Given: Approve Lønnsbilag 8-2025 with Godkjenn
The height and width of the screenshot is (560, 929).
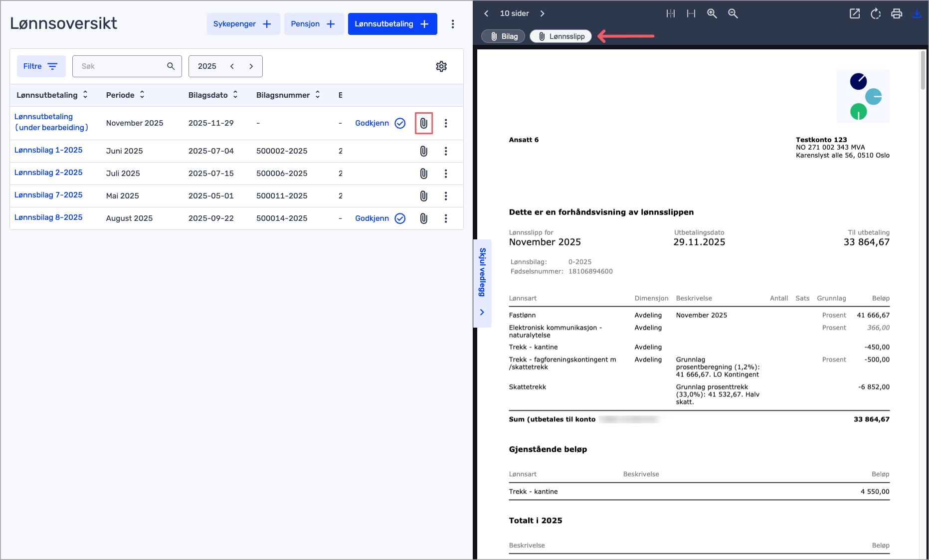Looking at the screenshot, I should (x=379, y=218).
